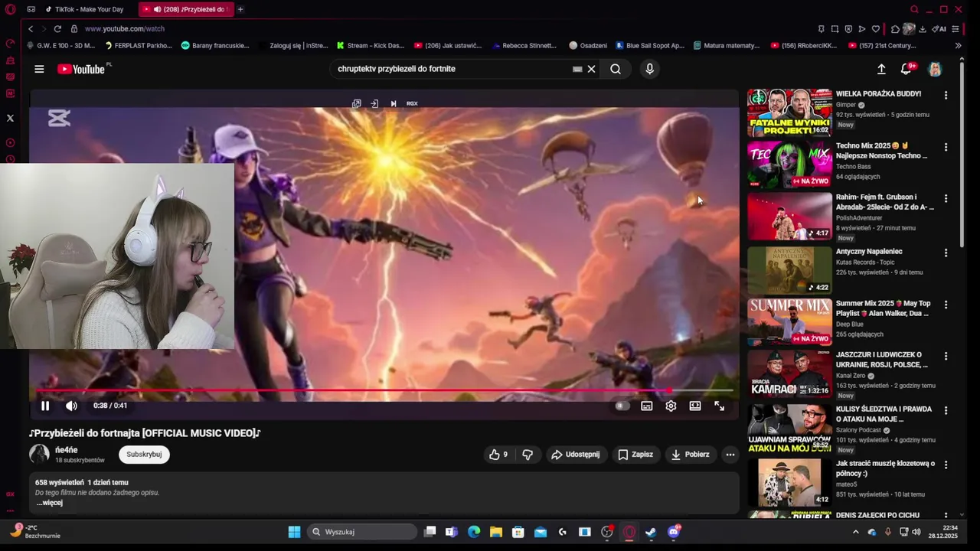Open the video player settings gear
The image size is (980, 551).
pyautogui.click(x=671, y=406)
